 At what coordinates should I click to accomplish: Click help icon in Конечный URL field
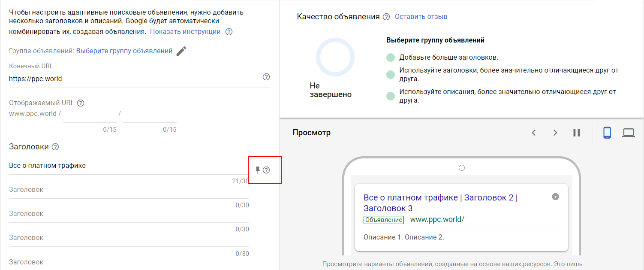click(266, 77)
